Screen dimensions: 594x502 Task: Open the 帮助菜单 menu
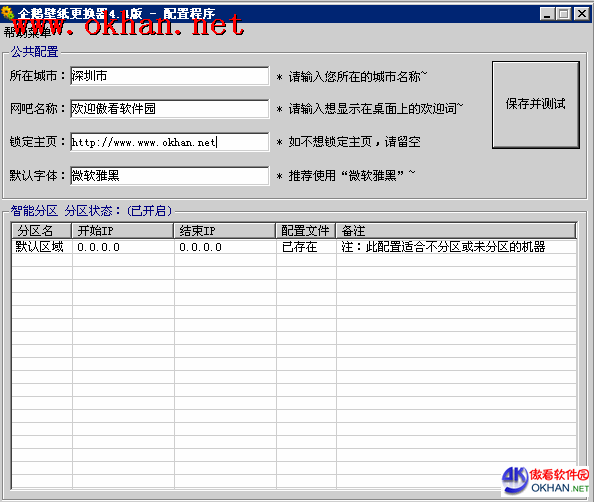(x=27, y=33)
